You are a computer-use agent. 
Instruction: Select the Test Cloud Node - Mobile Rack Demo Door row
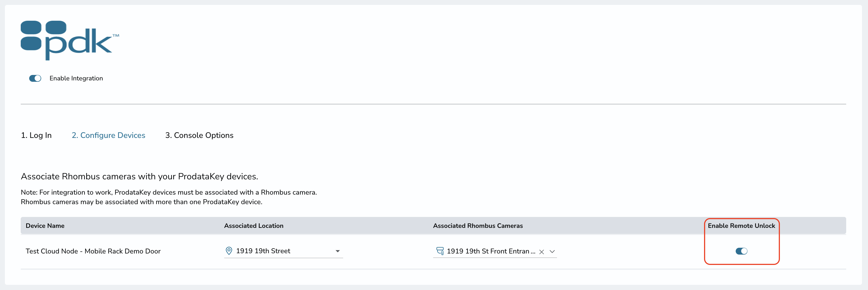pos(433,251)
